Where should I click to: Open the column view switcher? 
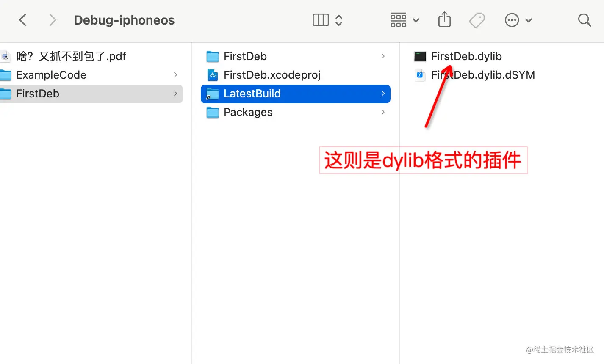[327, 20]
